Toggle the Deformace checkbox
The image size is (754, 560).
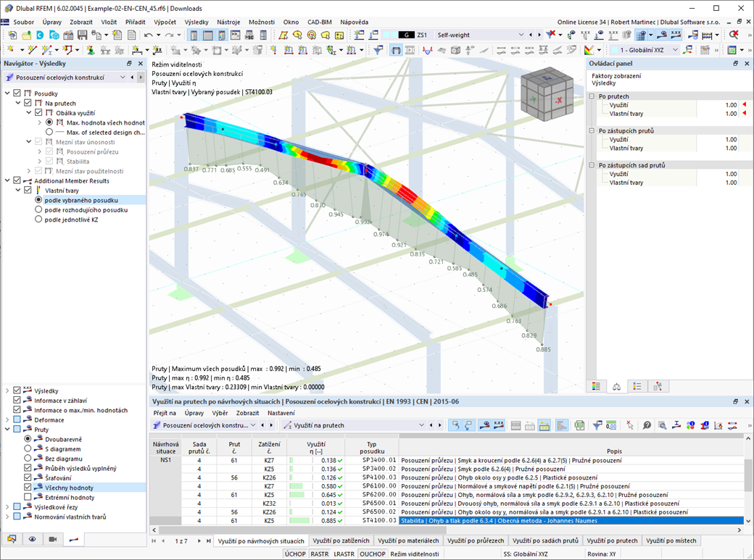click(17, 419)
